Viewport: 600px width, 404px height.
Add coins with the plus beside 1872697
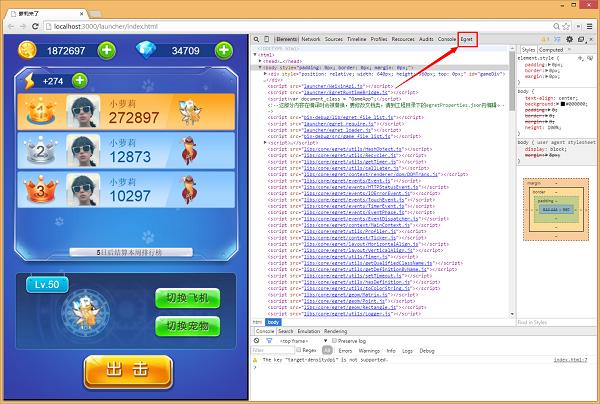pyautogui.click(x=107, y=50)
